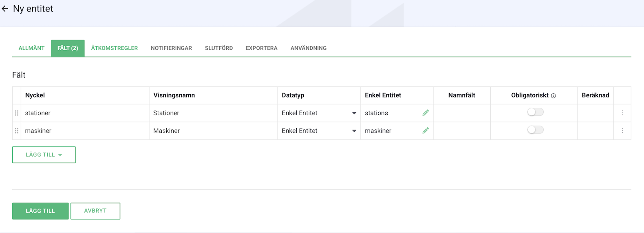Click the Maskiner display name field
The image size is (644, 233).
213,131
